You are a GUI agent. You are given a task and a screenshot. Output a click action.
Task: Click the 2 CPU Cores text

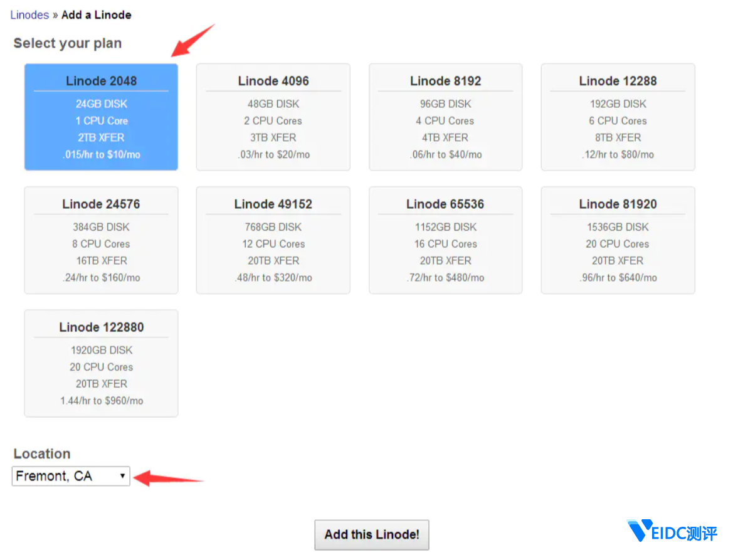click(x=273, y=120)
